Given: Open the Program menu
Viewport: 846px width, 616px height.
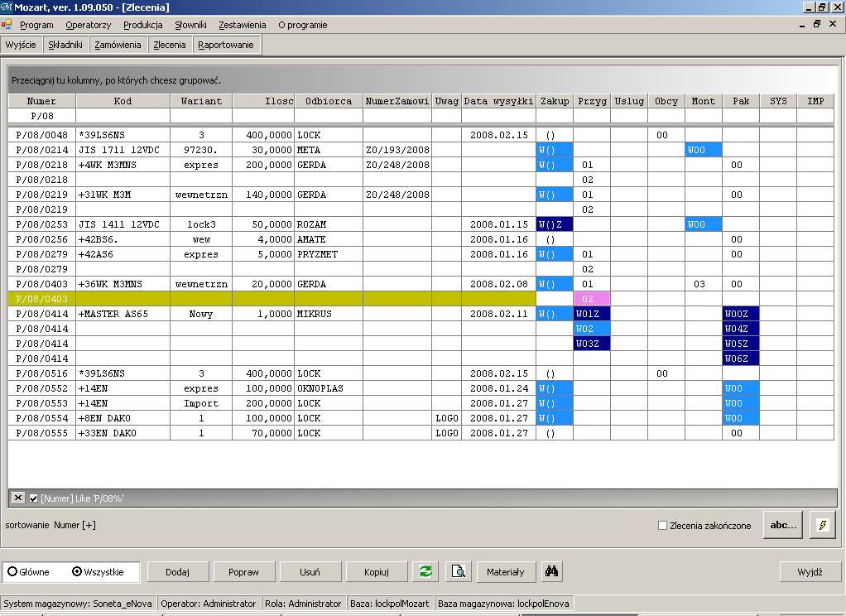Looking at the screenshot, I should 36,25.
